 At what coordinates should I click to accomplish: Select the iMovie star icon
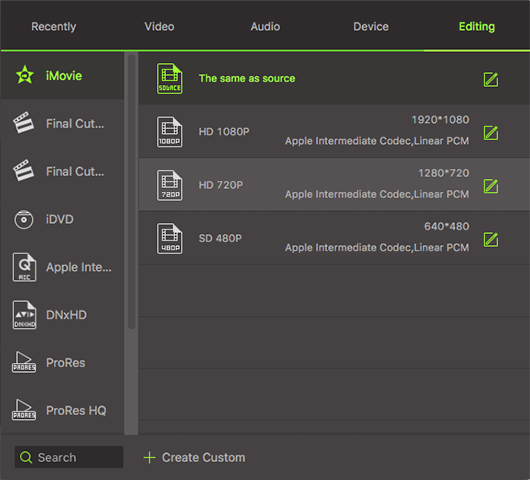pyautogui.click(x=25, y=75)
